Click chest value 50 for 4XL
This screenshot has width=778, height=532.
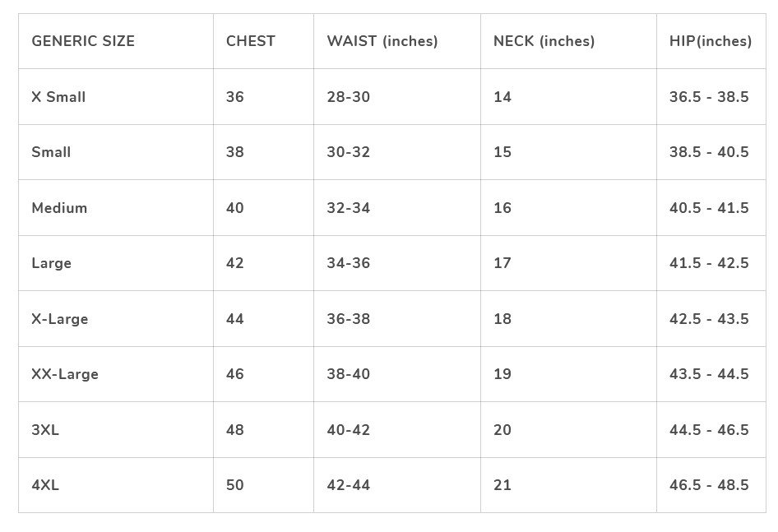[x=234, y=485]
